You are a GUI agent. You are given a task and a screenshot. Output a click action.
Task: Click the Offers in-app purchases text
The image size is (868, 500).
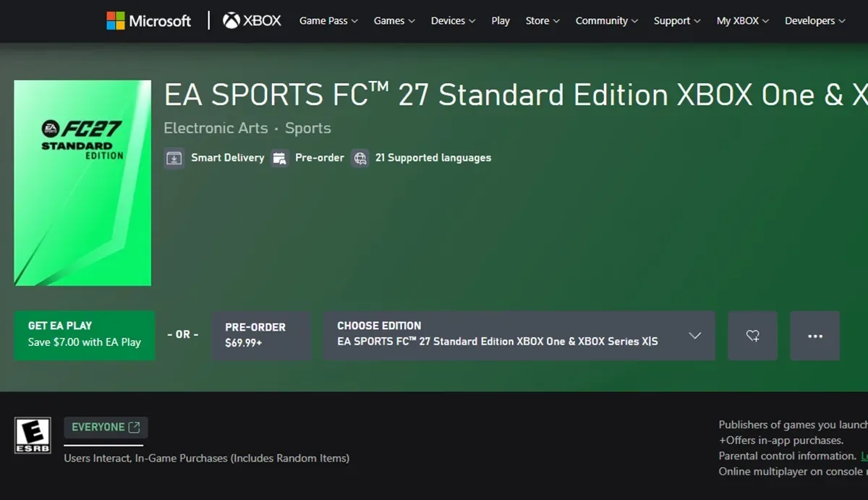point(781,440)
